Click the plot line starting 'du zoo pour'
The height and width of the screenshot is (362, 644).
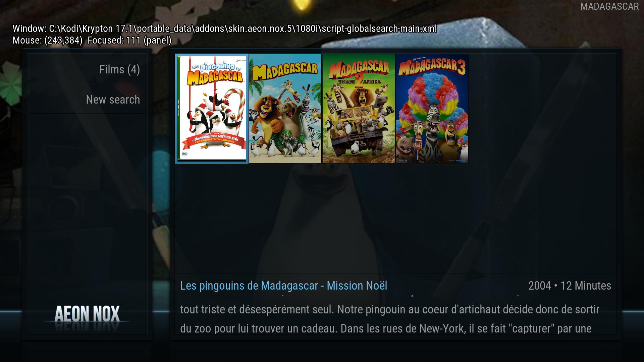pyautogui.click(x=386, y=328)
